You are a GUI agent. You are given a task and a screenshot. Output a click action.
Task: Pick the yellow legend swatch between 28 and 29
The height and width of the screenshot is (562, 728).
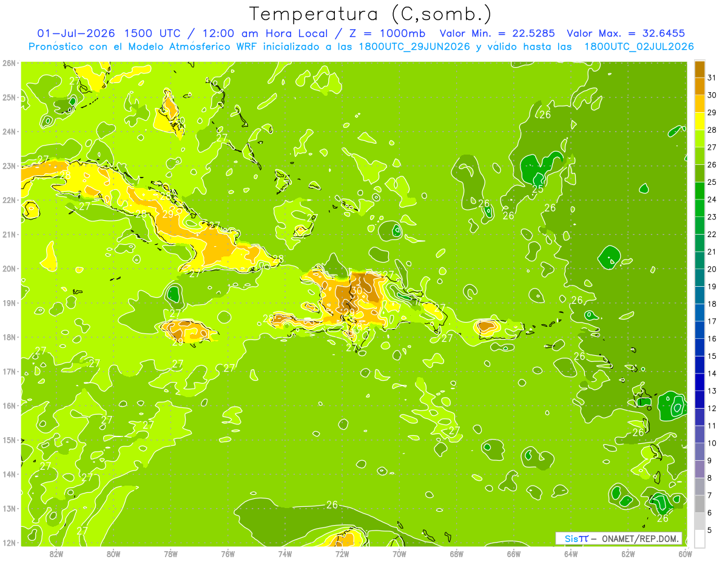coord(699,121)
